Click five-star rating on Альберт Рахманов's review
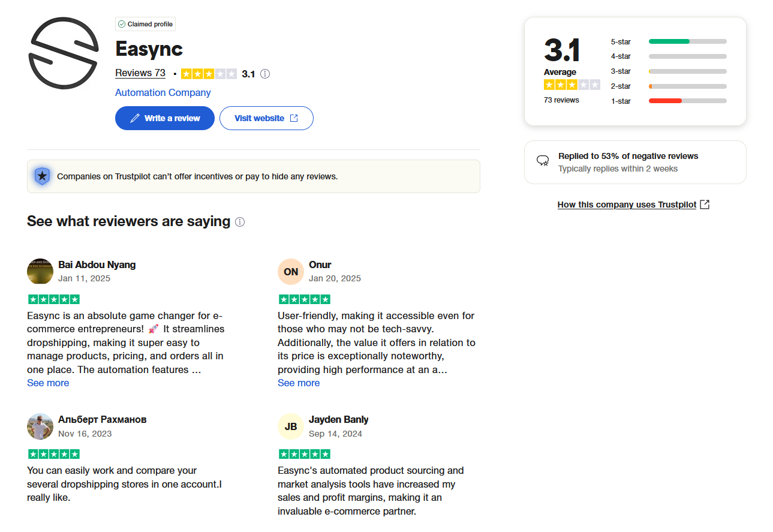 click(x=53, y=454)
